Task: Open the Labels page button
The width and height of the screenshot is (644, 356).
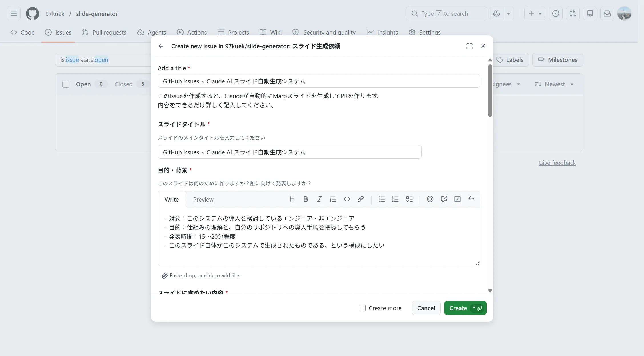Action: click(510, 60)
